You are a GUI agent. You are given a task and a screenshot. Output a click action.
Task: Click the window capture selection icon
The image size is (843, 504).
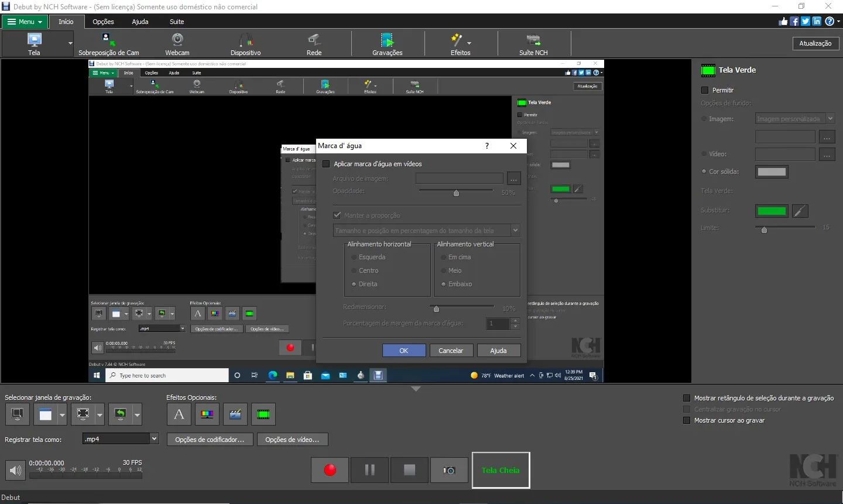[x=45, y=414]
